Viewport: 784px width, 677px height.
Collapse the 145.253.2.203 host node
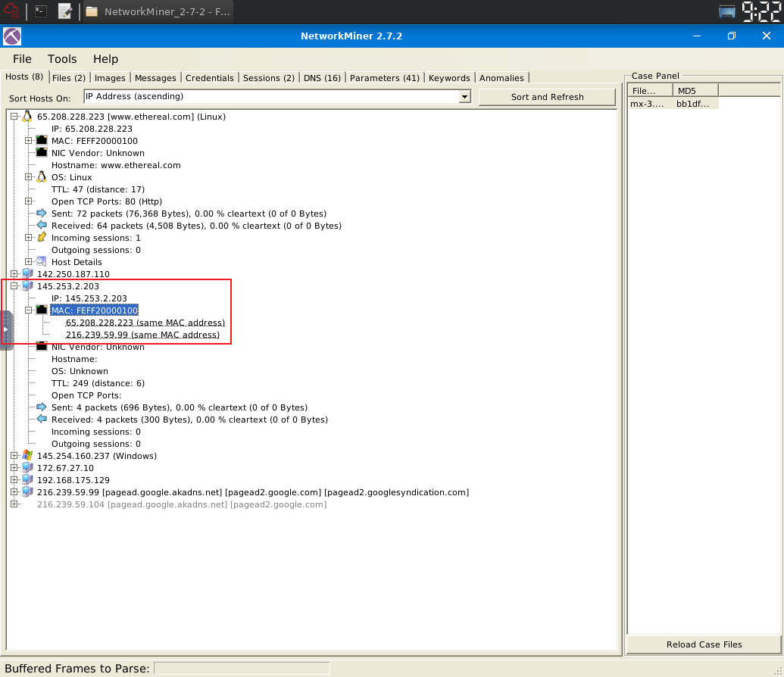[14, 286]
